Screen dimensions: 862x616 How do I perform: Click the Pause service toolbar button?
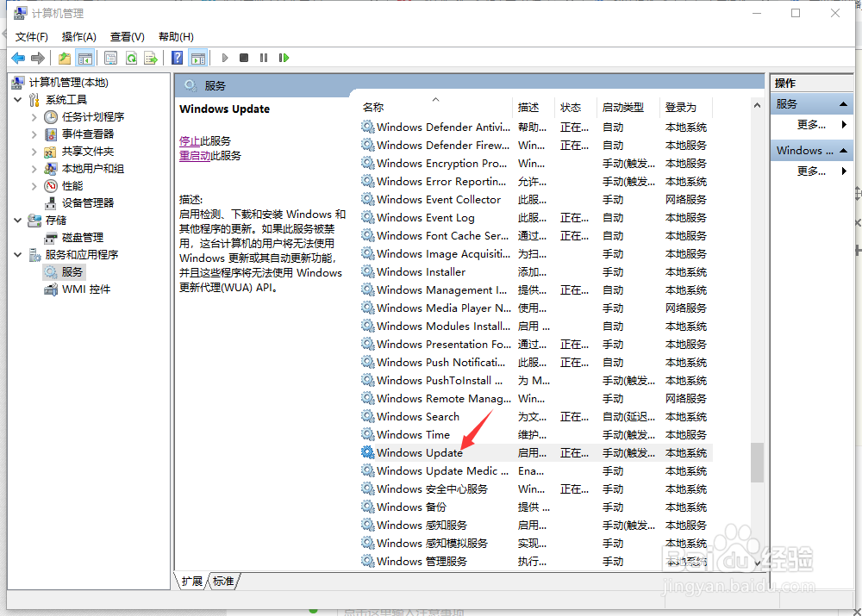pyautogui.click(x=264, y=58)
